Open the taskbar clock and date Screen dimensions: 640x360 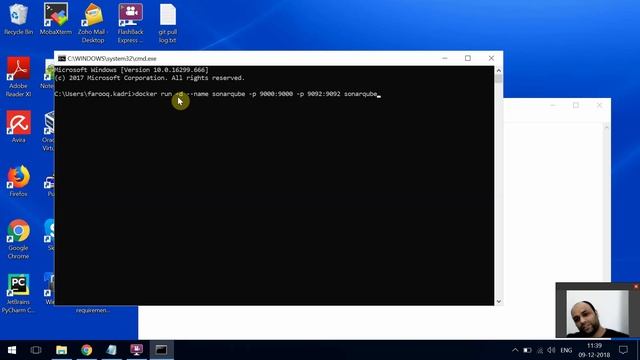(594, 350)
